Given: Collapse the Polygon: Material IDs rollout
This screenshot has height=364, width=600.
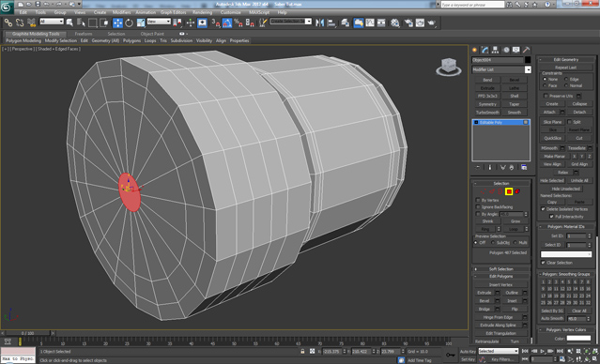Looking at the screenshot, I should coord(566,227).
